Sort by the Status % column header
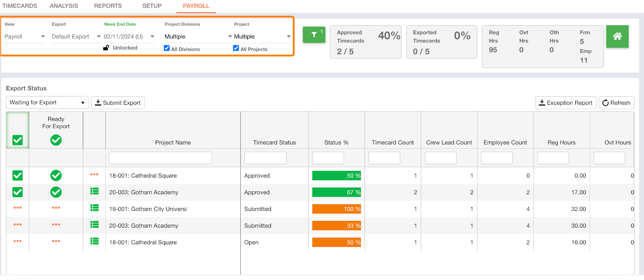644x280 pixels. [x=336, y=143]
